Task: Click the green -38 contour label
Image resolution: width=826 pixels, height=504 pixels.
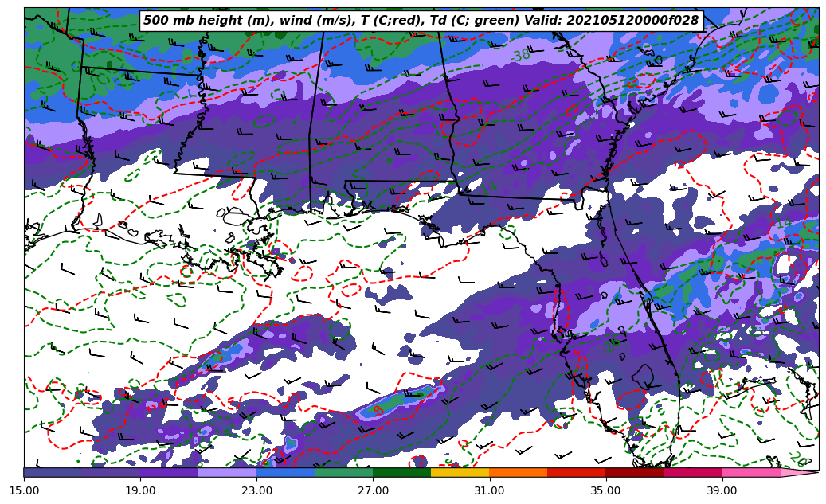Action: 521,56
